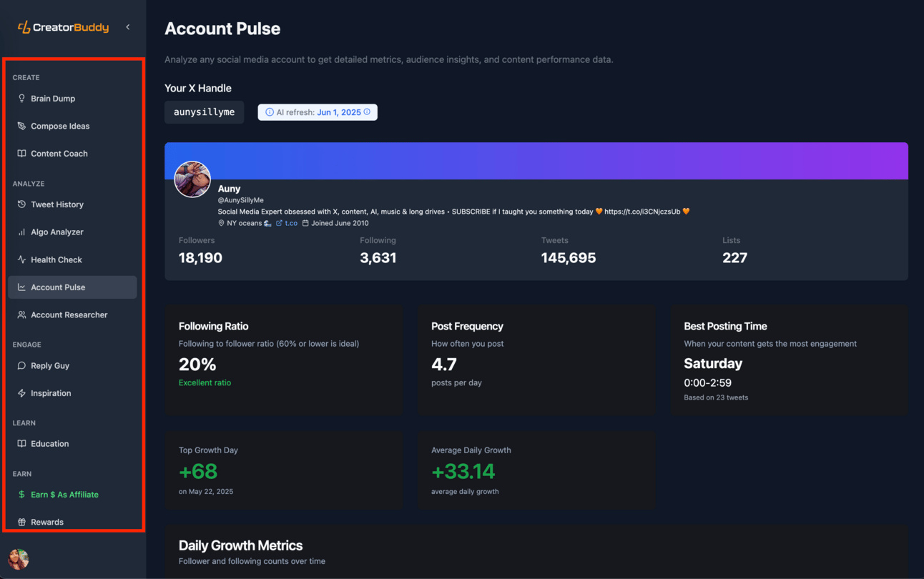Open the user avatar menu at sidebar bottom
Viewport: 924px width, 579px height.
pos(19,559)
